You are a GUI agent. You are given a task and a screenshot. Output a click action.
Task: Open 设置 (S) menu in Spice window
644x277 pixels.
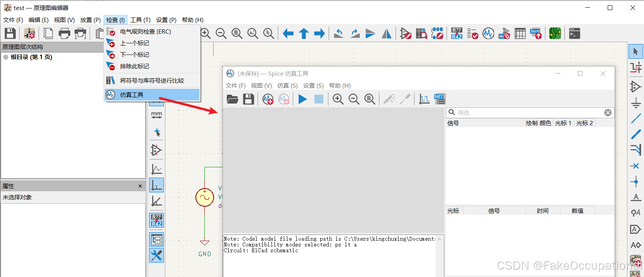click(313, 86)
